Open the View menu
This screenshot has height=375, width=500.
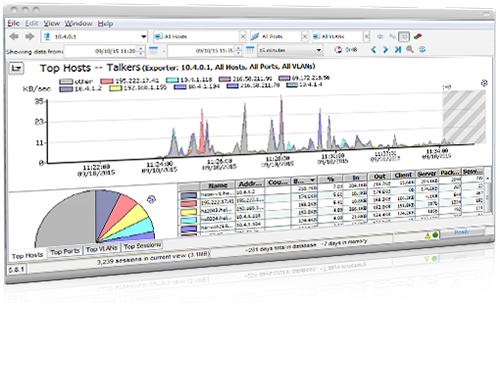[x=52, y=23]
